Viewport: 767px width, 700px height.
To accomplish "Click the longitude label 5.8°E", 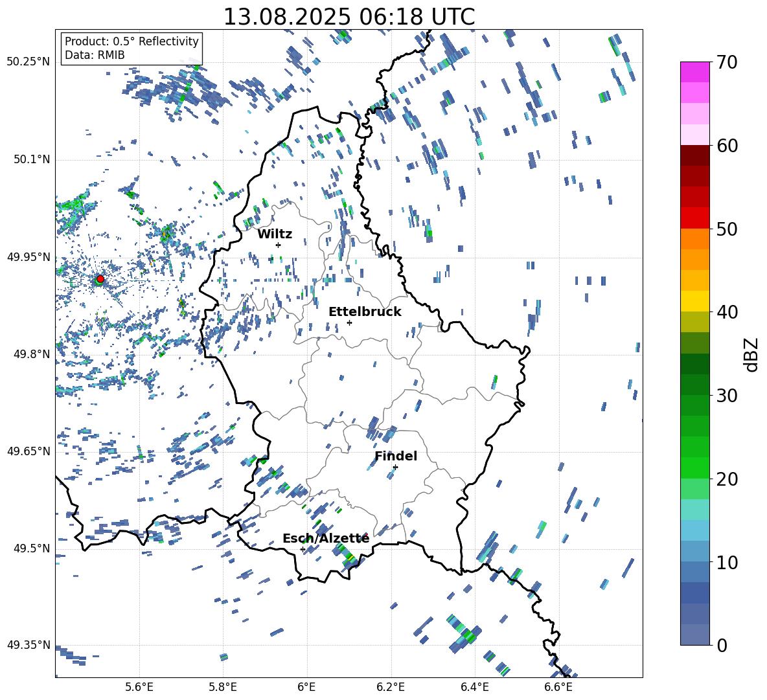I will (x=223, y=687).
